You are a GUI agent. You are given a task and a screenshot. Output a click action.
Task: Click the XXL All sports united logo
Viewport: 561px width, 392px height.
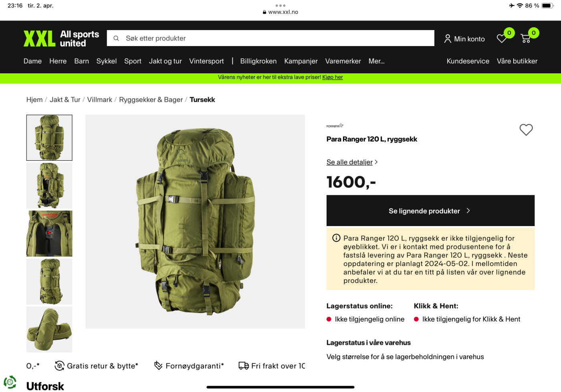[x=61, y=38]
